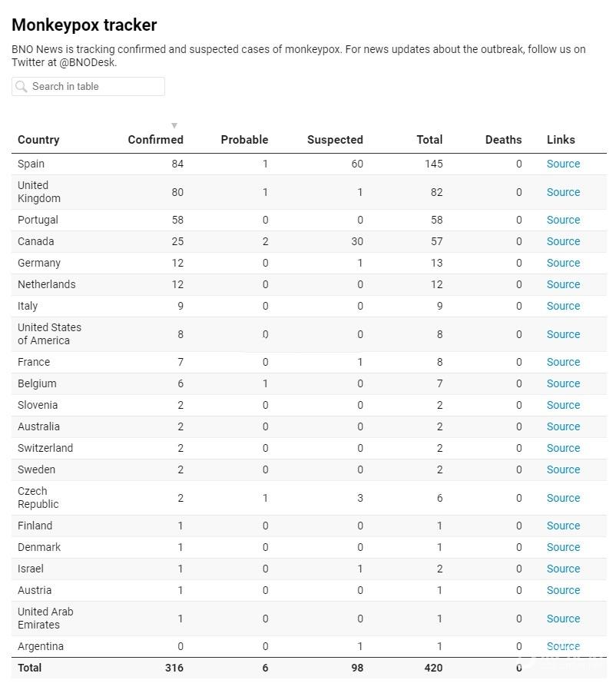The width and height of the screenshot is (616, 690).
Task: Sort table by Suspected column header
Action: click(x=335, y=140)
